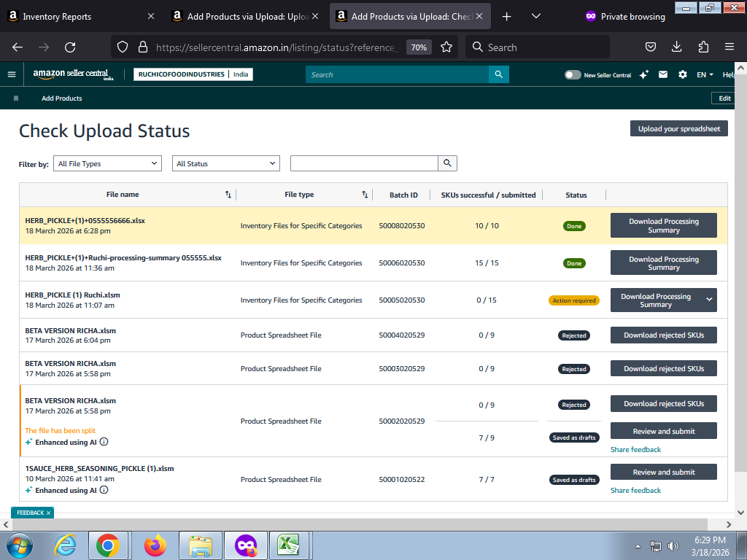Open the list all tabs chevron
The image size is (747, 560).
(536, 16)
